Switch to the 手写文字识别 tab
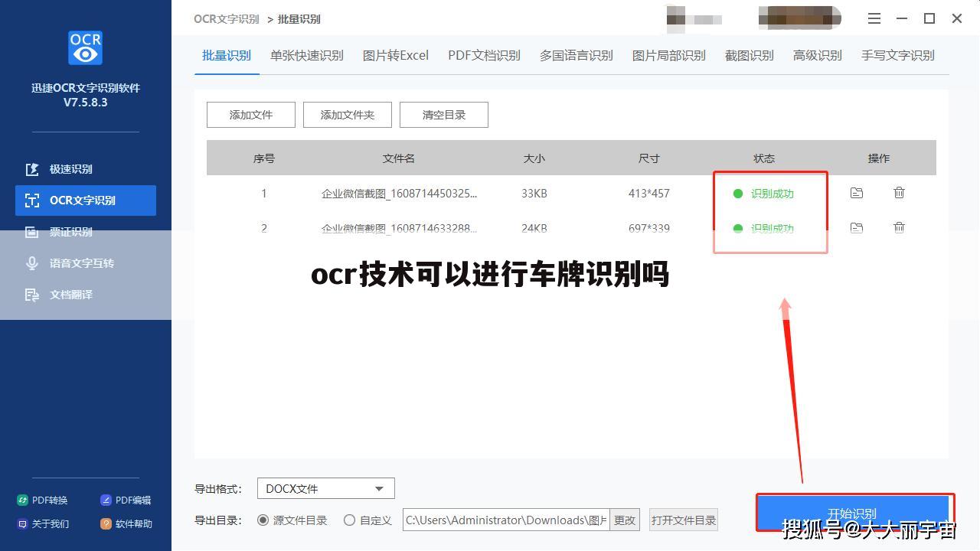Image resolution: width=980 pixels, height=551 pixels. tap(898, 55)
